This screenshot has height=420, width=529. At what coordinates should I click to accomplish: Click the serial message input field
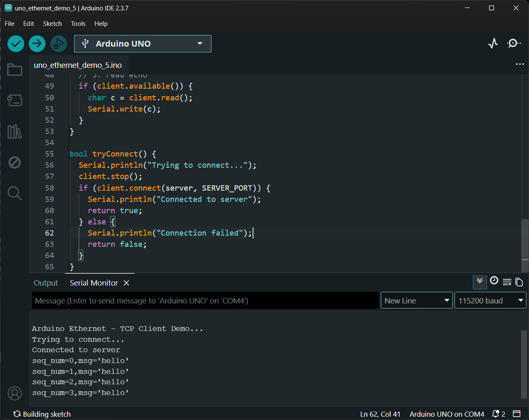(205, 301)
